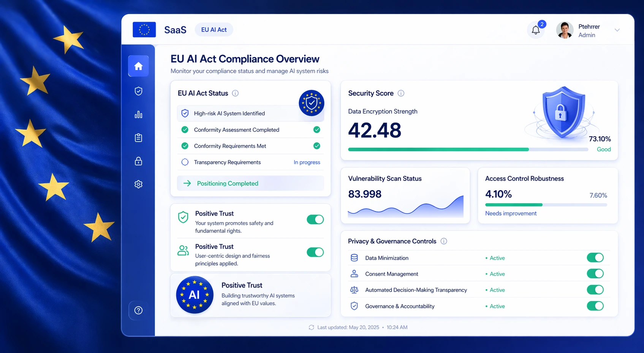The image size is (644, 353).
Task: Click the Data Encryption Strength progress bar
Action: pyautogui.click(x=468, y=149)
